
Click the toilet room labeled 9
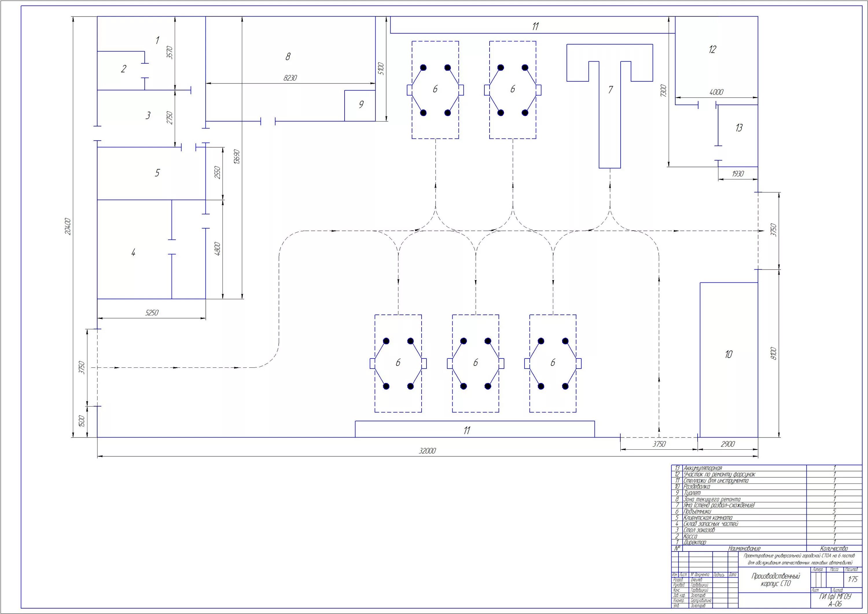(x=361, y=105)
